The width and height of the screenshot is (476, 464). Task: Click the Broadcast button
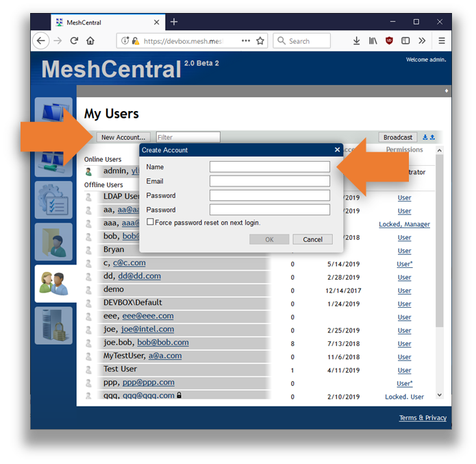coord(398,137)
